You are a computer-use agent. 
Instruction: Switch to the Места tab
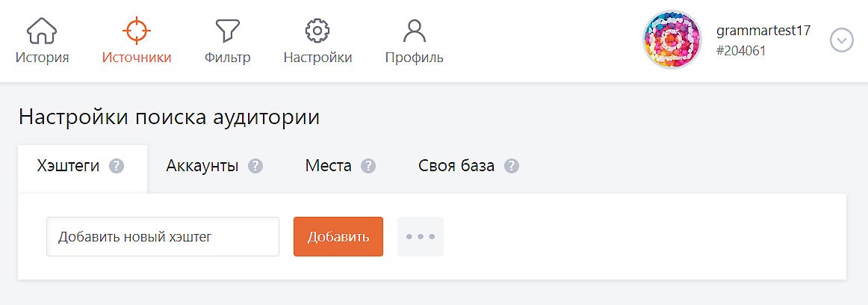[340, 166]
